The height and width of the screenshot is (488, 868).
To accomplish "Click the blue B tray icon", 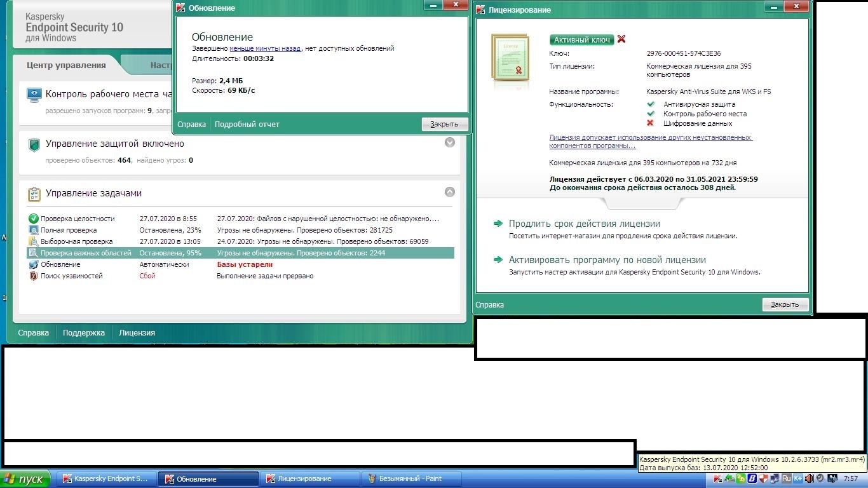I will pos(752,478).
